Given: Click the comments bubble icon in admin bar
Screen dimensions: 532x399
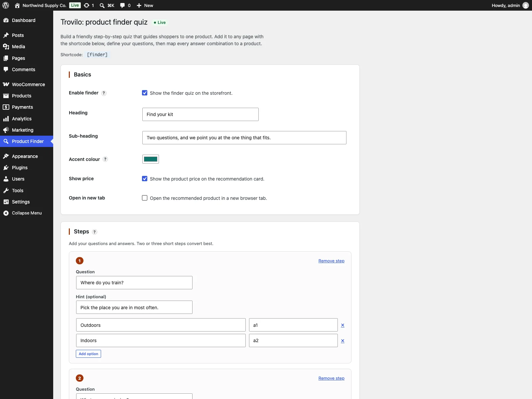Looking at the screenshot, I should (x=122, y=5).
